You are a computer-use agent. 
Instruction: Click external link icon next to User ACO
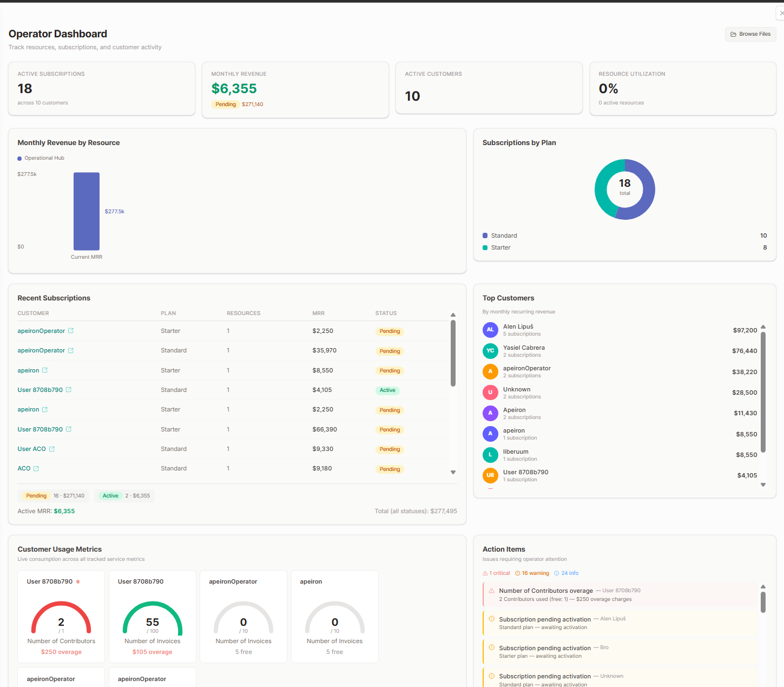pos(52,449)
